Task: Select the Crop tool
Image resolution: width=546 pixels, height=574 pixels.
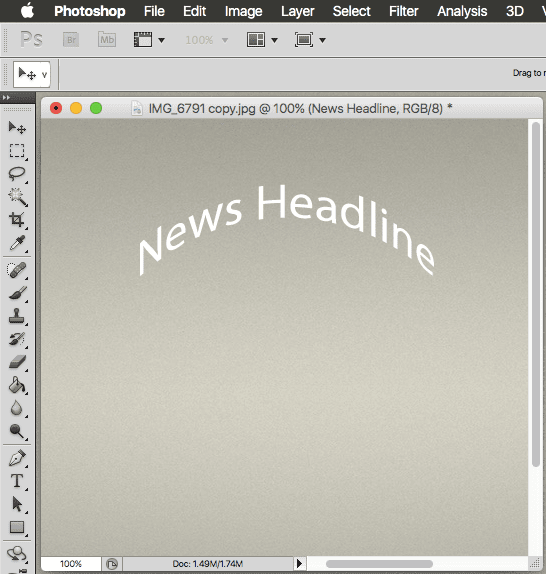Action: coord(17,220)
